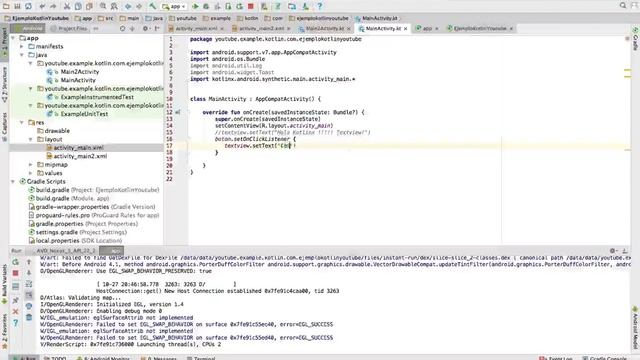Click the Synchronize toolbar icon
Viewport: 640px width, 360px height.
29,6
